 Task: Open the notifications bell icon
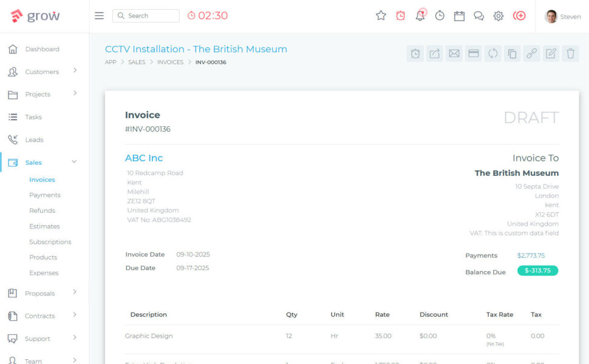[420, 16]
